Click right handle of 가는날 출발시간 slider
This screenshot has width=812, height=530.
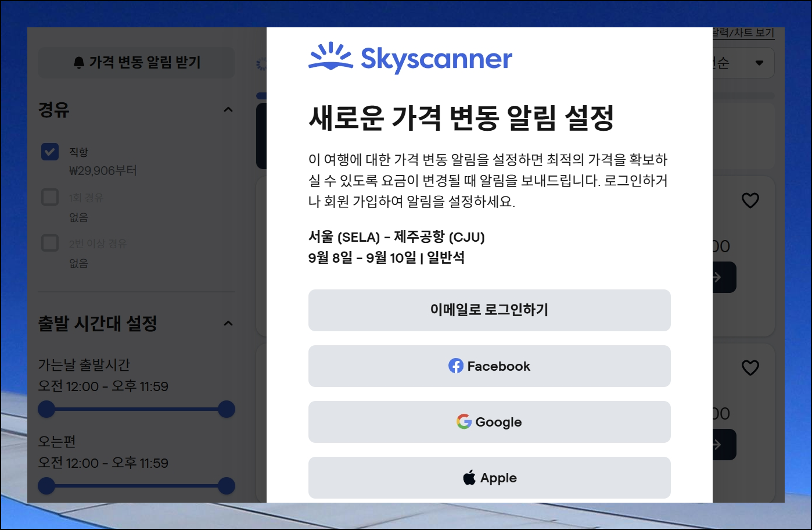pyautogui.click(x=227, y=409)
